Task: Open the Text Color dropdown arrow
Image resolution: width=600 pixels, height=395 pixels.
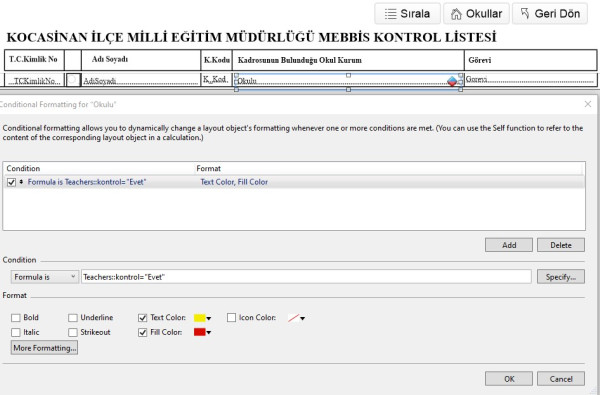Action: (x=209, y=318)
